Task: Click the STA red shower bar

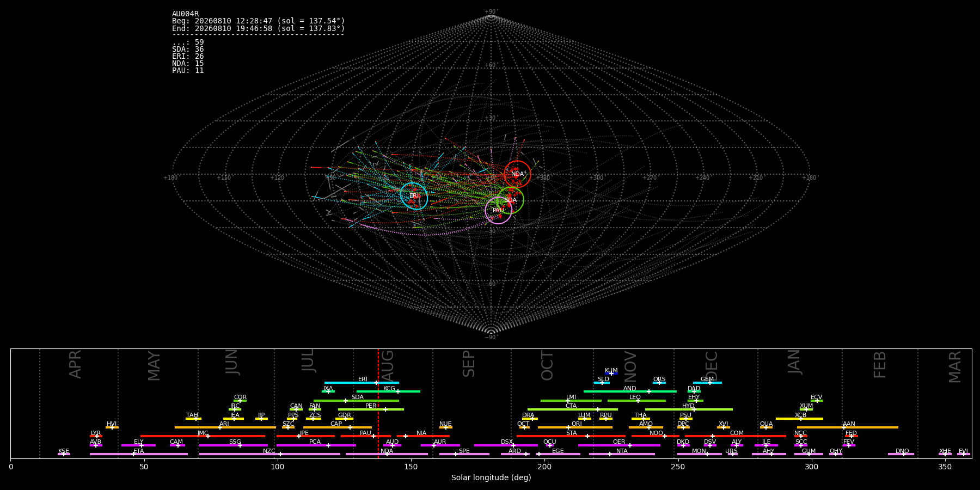Action: pos(571,436)
